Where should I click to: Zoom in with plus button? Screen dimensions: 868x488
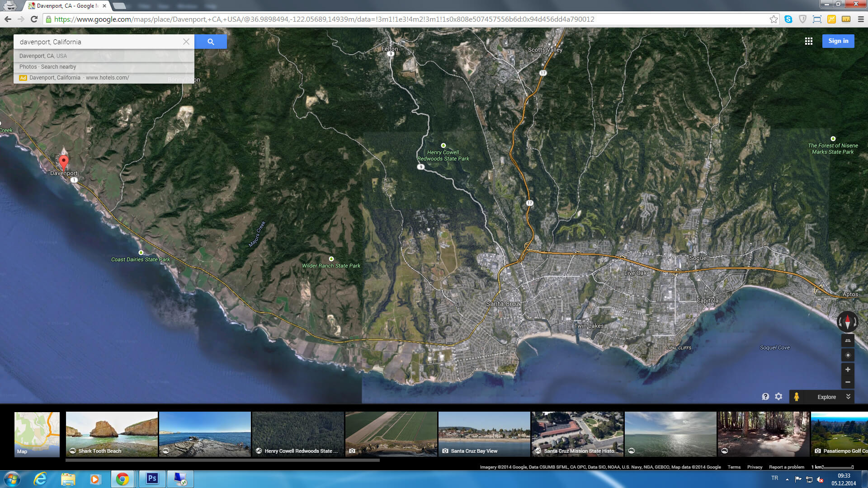(x=848, y=370)
